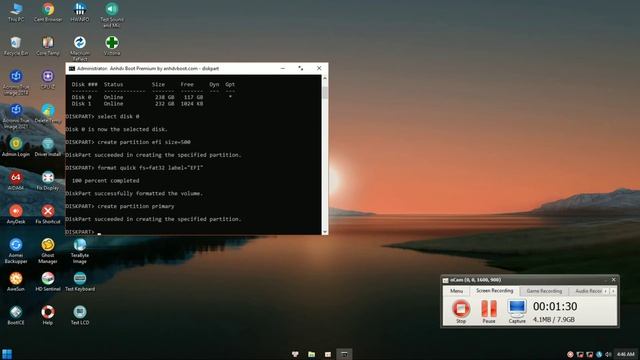Screen dimensions: 640x360
Task: Click the Delete Temp desktop icon
Action: 48,113
